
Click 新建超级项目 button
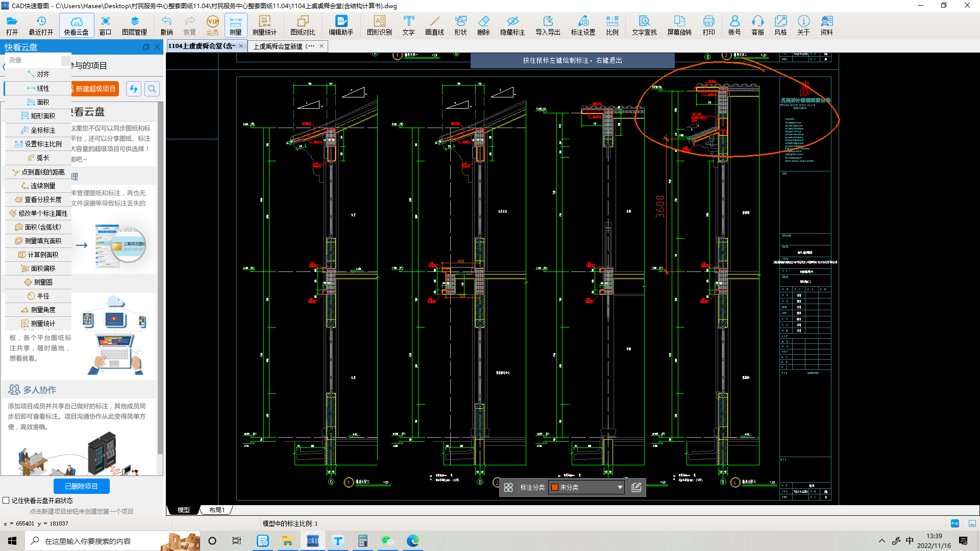(x=95, y=89)
